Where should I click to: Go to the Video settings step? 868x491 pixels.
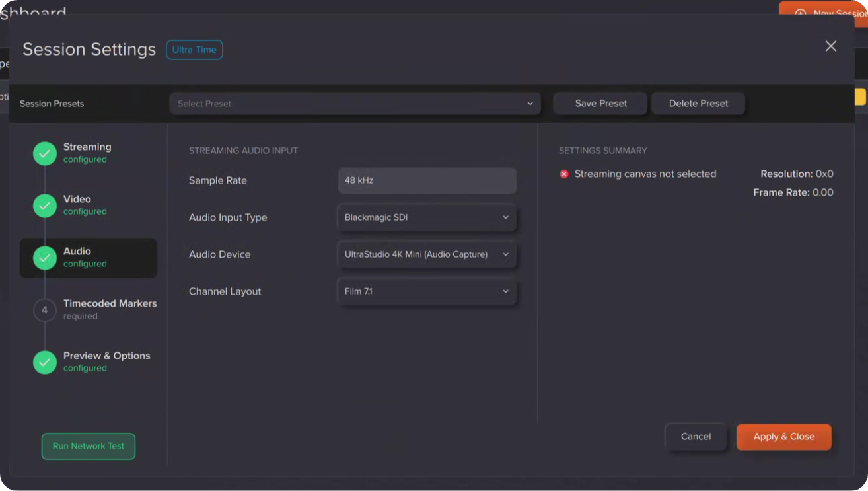(89, 206)
